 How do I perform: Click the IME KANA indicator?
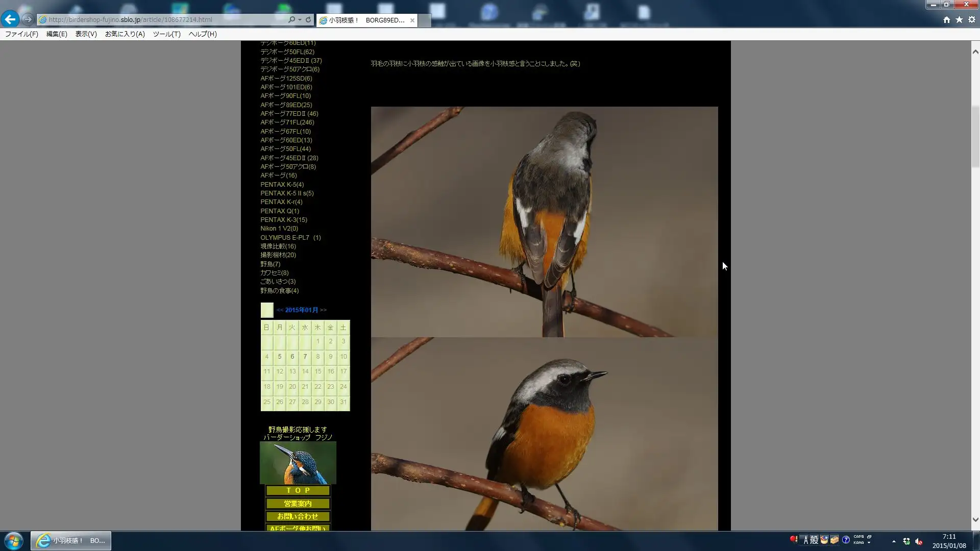point(859,543)
